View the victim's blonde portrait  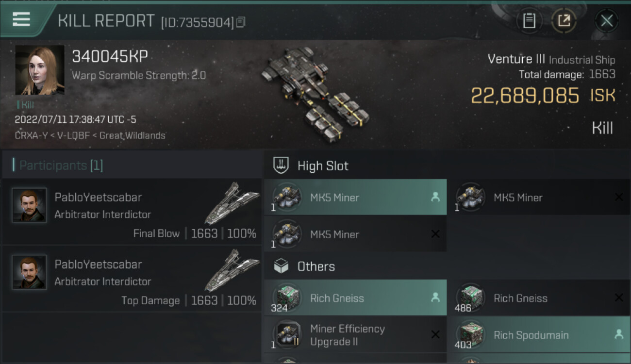coord(40,70)
